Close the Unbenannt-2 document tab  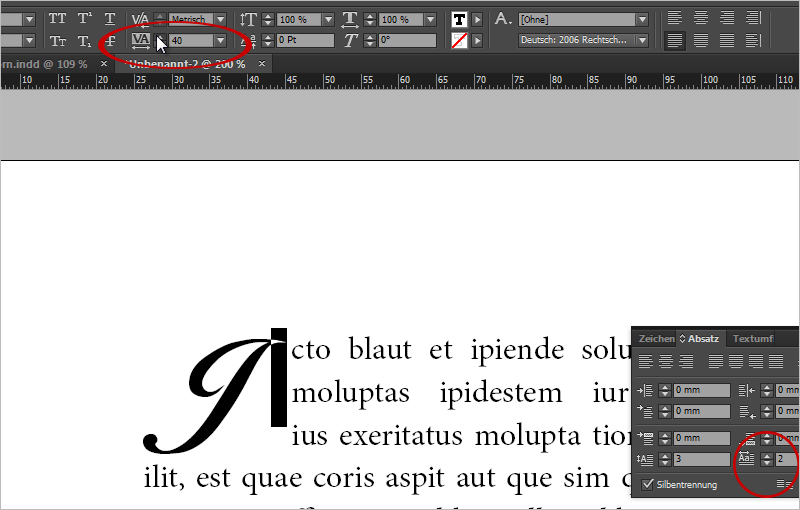click(262, 63)
